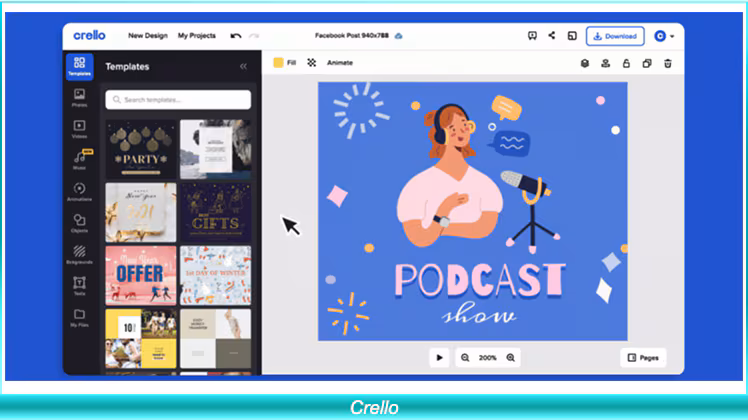Viewport: 748px width, 420px height.
Task: Click the Crello logo
Action: pos(89,35)
